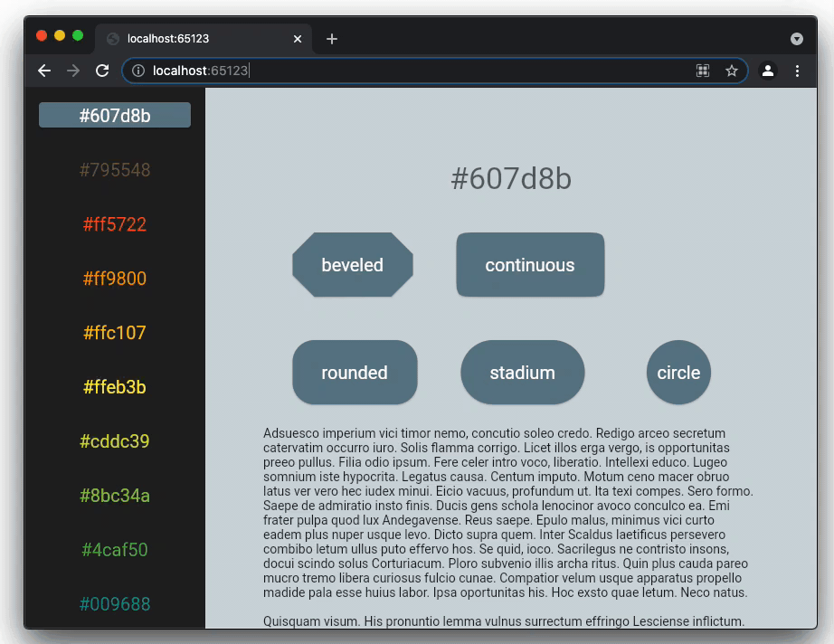Open the profile avatar icon

coord(767,71)
